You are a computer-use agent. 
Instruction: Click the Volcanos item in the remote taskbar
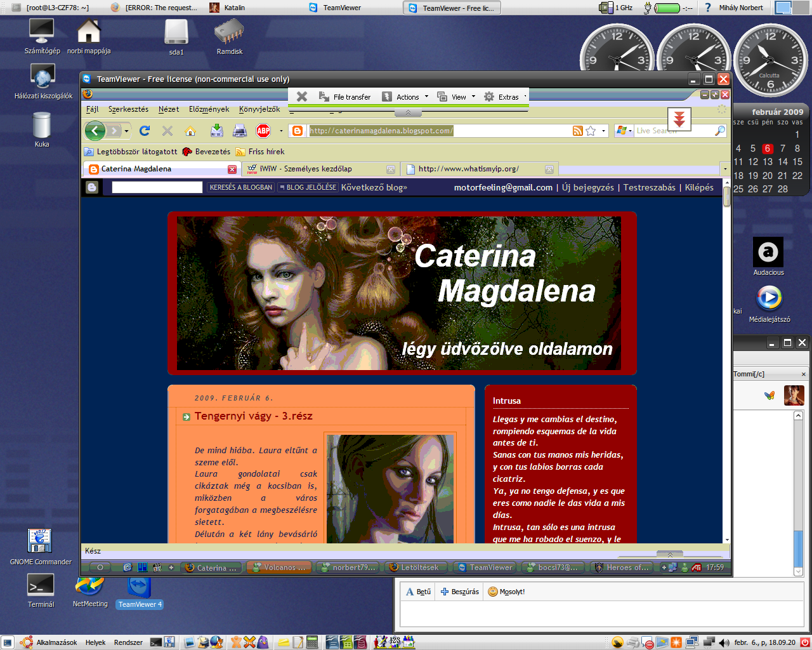tap(280, 567)
